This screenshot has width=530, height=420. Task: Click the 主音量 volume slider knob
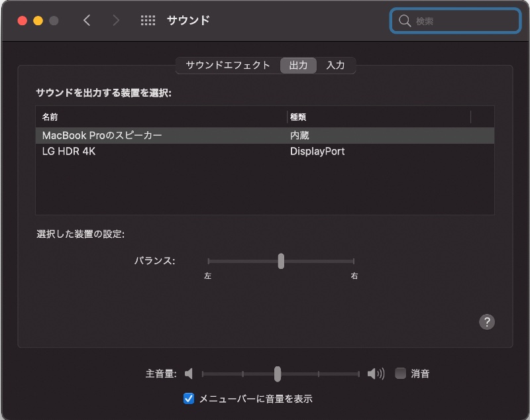click(278, 374)
